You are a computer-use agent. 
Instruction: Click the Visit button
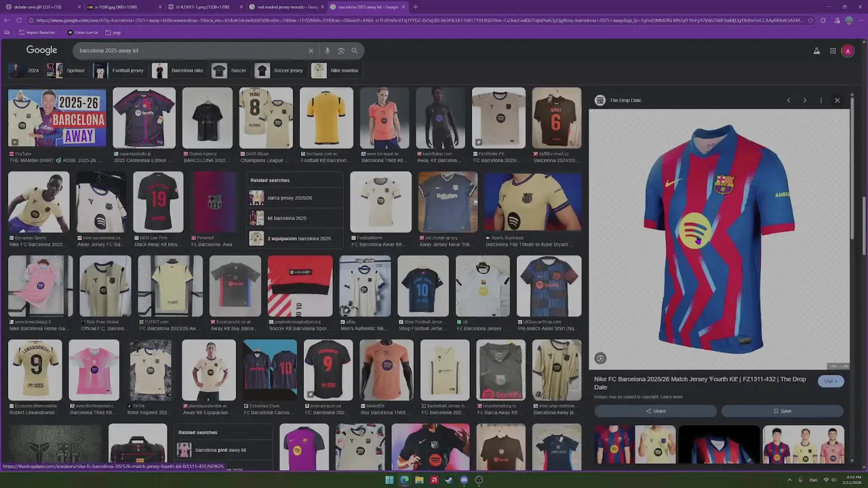tap(831, 381)
